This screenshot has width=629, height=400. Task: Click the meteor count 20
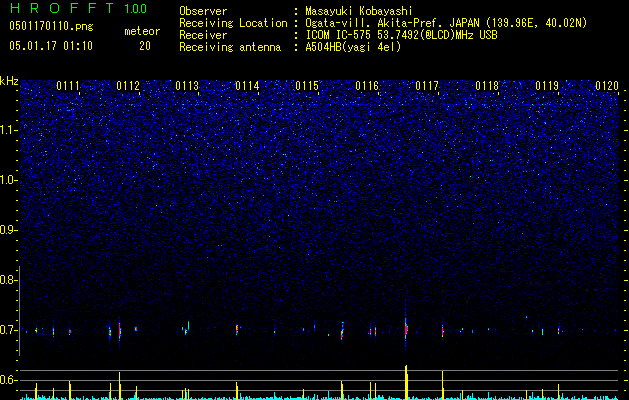(145, 46)
